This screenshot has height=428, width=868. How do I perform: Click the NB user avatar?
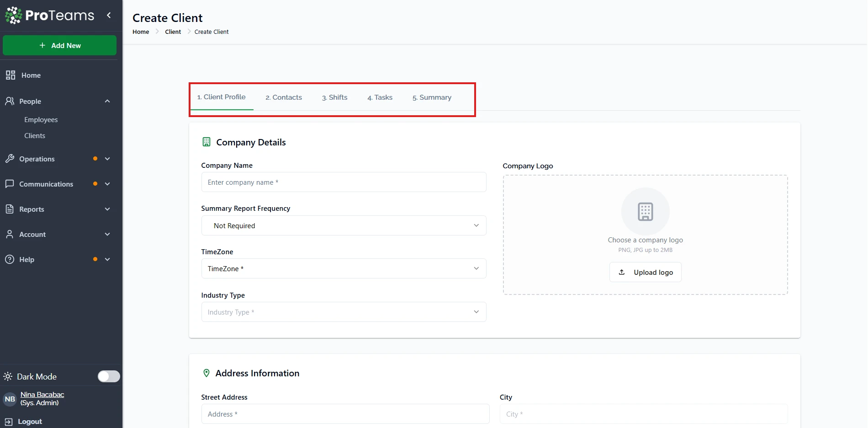(x=10, y=399)
